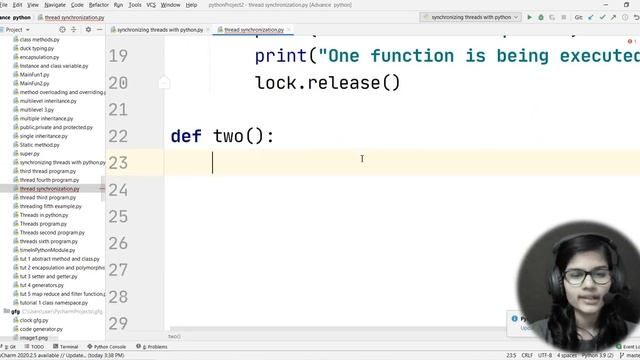
Task: Click the CRLF line separator widget
Action: pyautogui.click(x=527, y=356)
